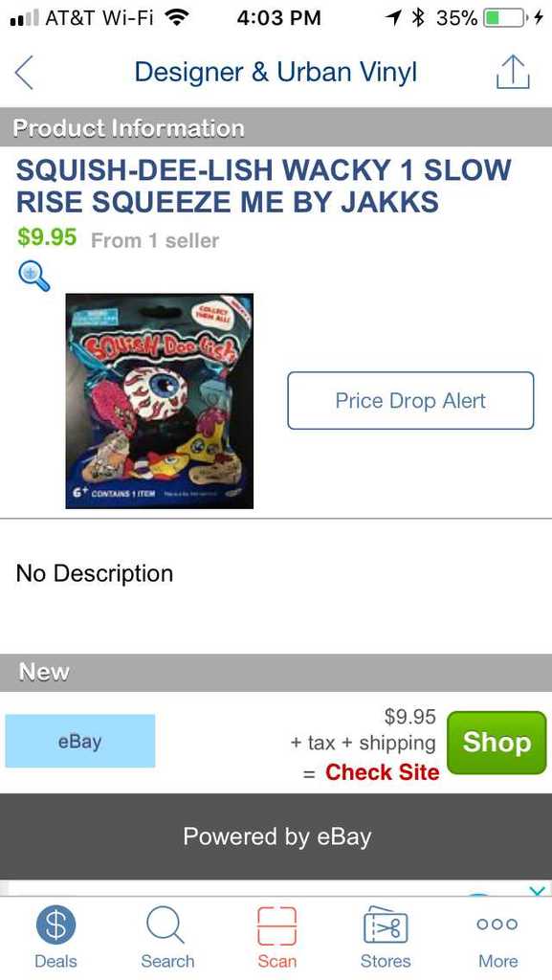The height and width of the screenshot is (980, 552).
Task: Open the Squish-Dee-Lish product thumbnail
Action: (x=159, y=401)
